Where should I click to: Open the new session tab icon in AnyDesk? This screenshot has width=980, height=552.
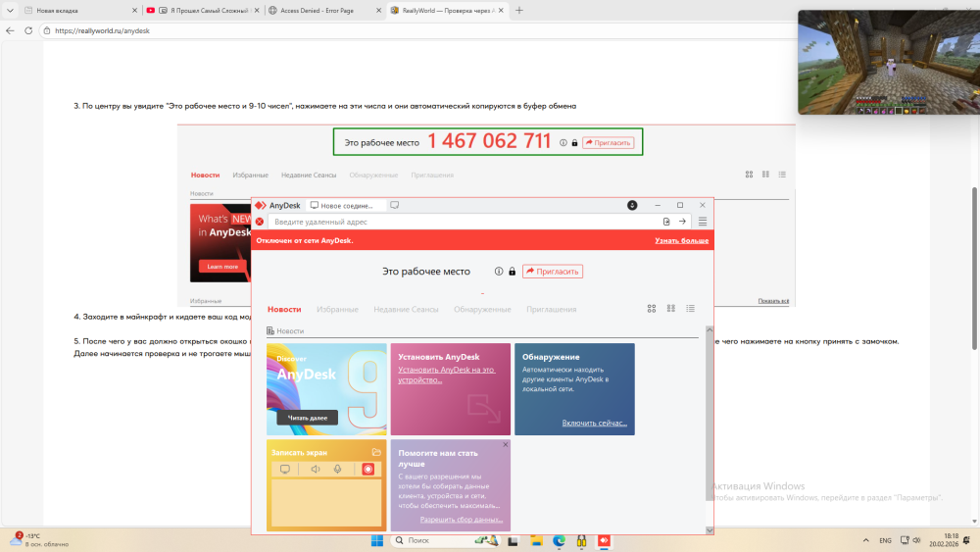click(x=394, y=205)
